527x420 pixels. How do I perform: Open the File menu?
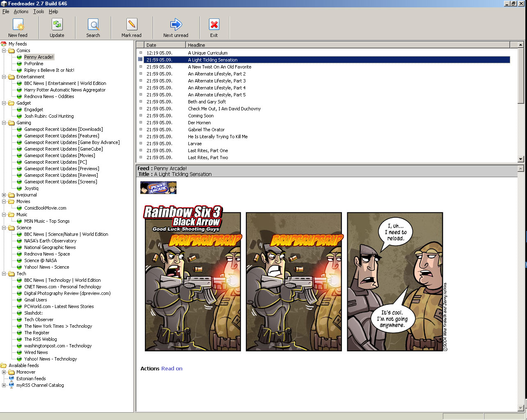[x=6, y=11]
